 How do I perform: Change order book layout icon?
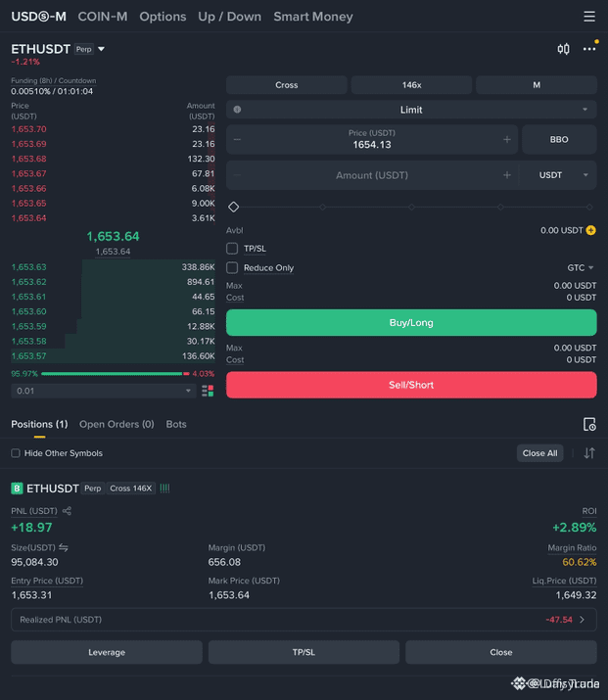208,391
